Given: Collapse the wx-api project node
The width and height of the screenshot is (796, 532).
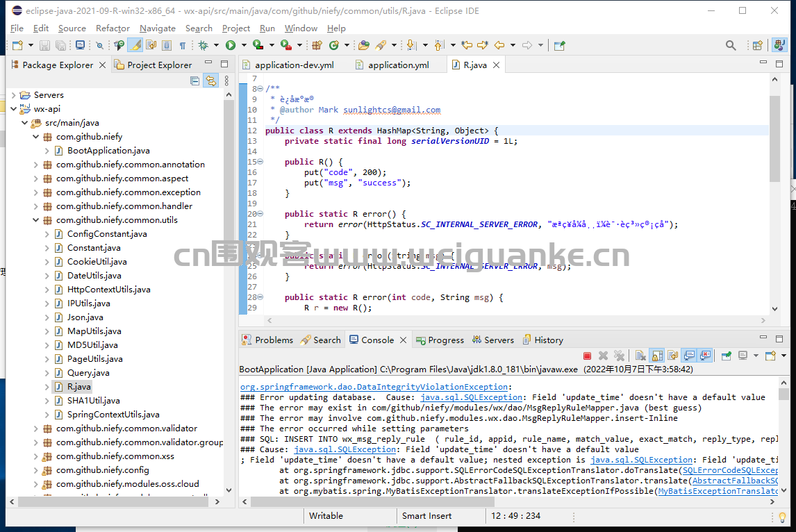Looking at the screenshot, I should click(x=14, y=108).
